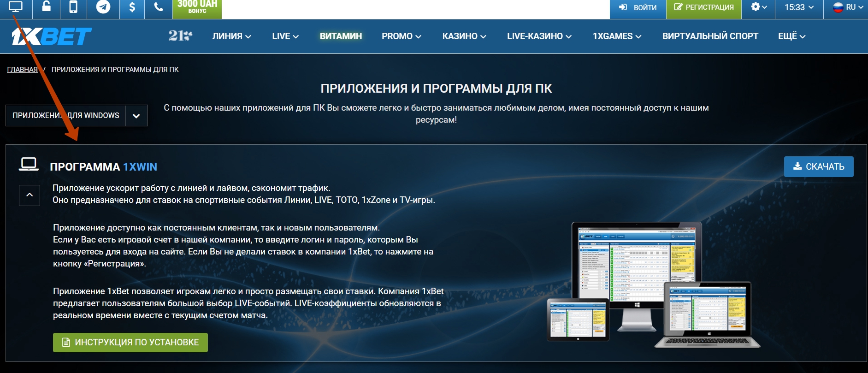Viewport: 868px width, 373px height.
Task: Open РЕГИСТРАЦИЯ registration button
Action: point(704,7)
